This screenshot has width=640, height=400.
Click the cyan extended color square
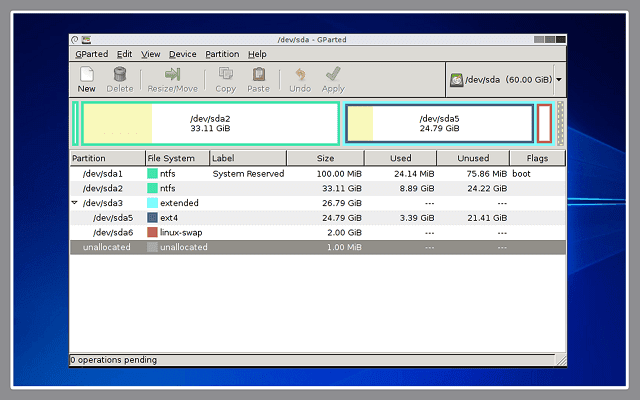pyautogui.click(x=152, y=203)
